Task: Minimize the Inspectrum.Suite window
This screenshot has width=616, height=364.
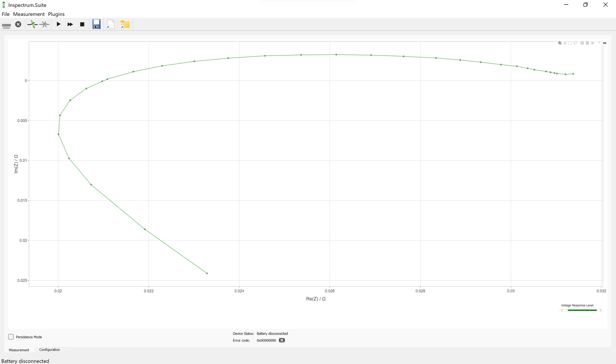Action: click(566, 5)
